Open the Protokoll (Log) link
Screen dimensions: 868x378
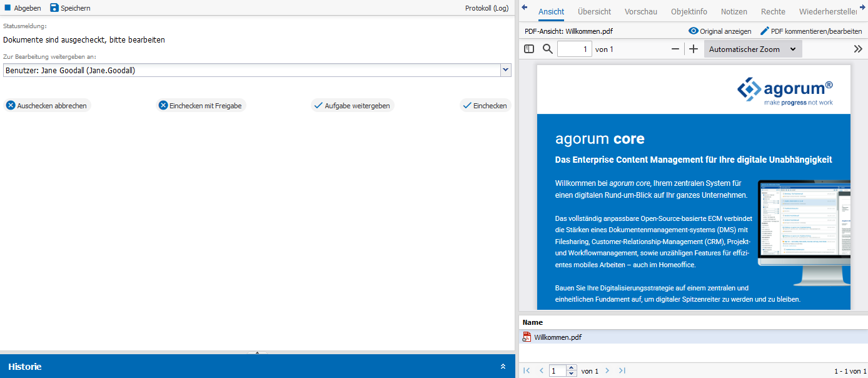tap(487, 8)
